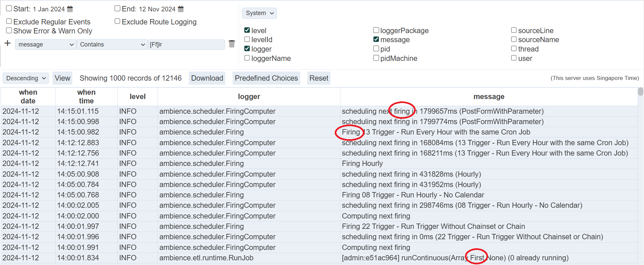The width and height of the screenshot is (644, 265).
Task: Open the System dropdown
Action: (x=259, y=13)
